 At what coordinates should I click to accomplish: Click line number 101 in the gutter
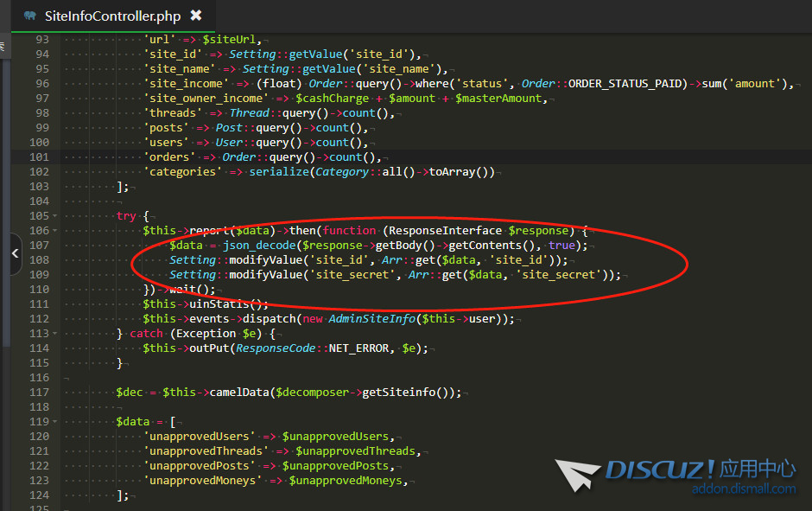click(x=39, y=157)
